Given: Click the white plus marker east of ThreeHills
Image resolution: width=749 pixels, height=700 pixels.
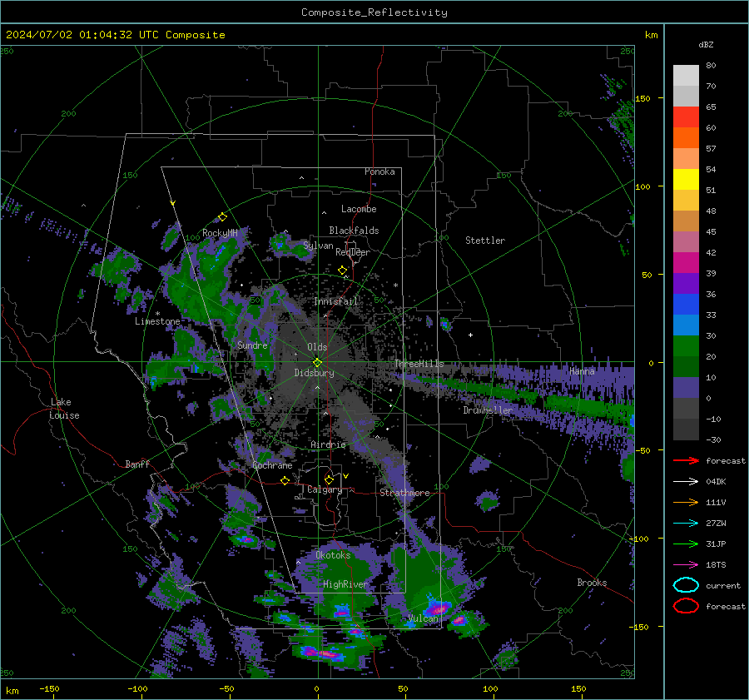Looking at the screenshot, I should (470, 335).
